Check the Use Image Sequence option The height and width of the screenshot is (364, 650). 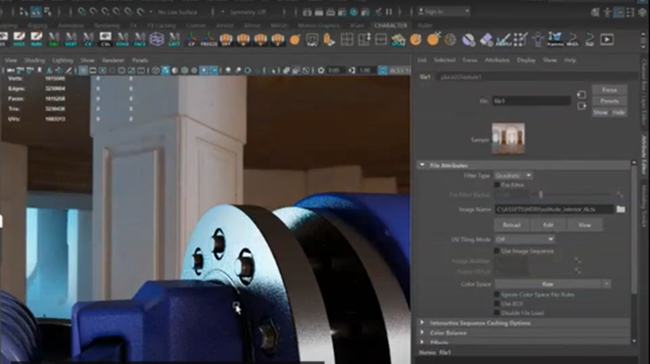tap(497, 251)
